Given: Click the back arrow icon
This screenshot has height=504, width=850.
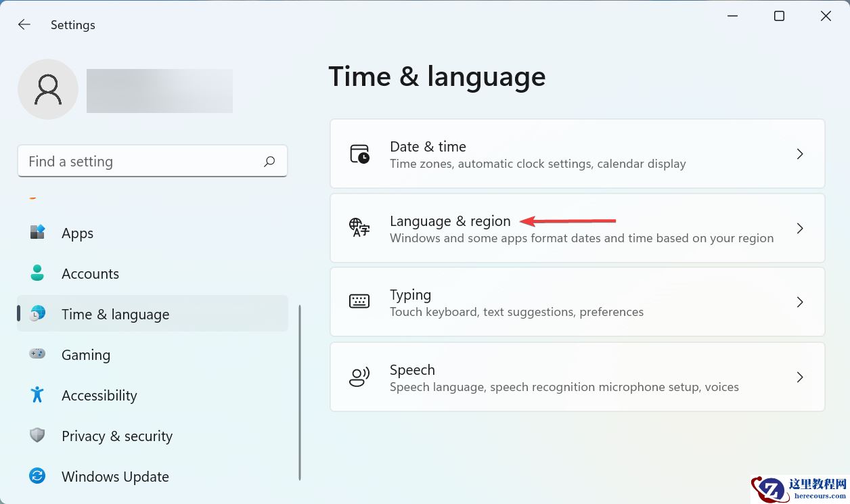Looking at the screenshot, I should [x=24, y=25].
